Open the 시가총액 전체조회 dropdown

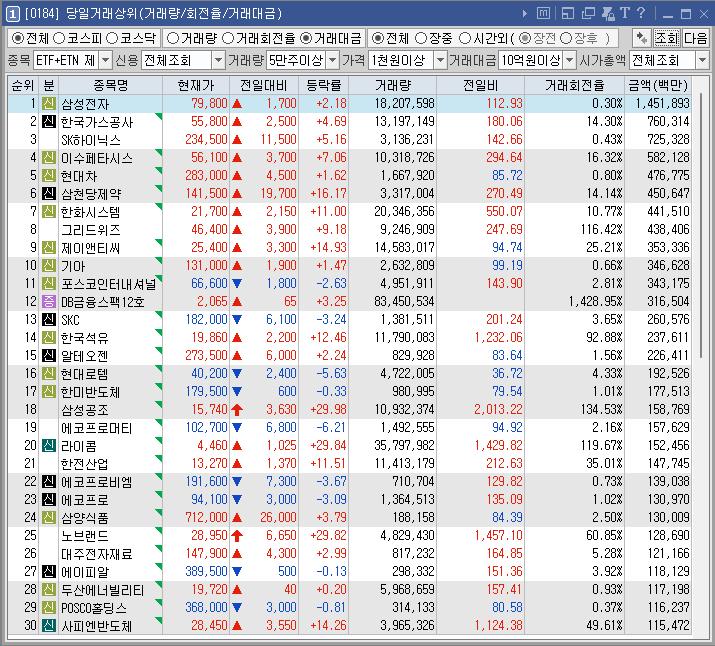702,60
